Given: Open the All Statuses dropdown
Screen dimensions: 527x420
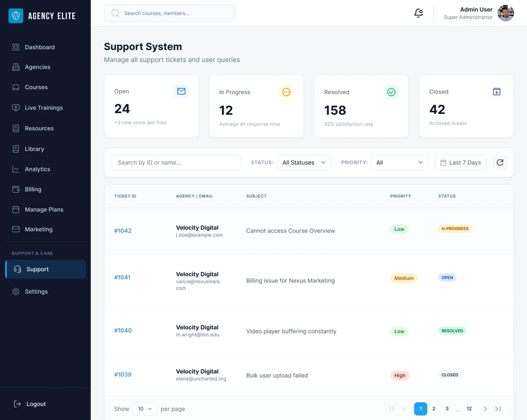Looking at the screenshot, I should pyautogui.click(x=304, y=162).
